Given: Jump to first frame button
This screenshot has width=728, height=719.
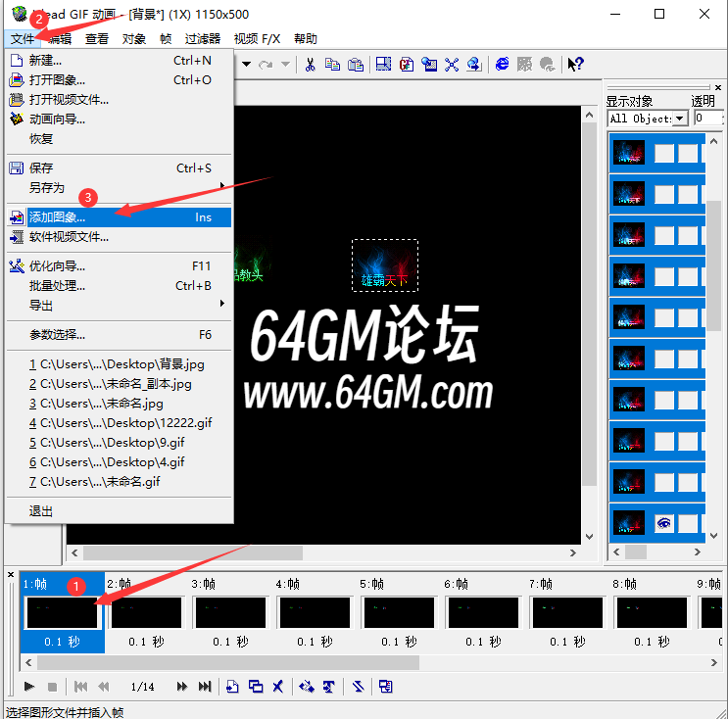Looking at the screenshot, I should [x=80, y=686].
